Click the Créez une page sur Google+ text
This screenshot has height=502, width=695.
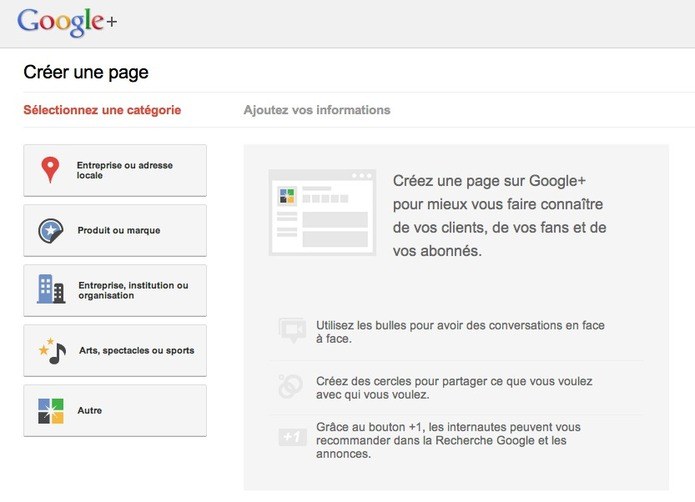click(500, 216)
